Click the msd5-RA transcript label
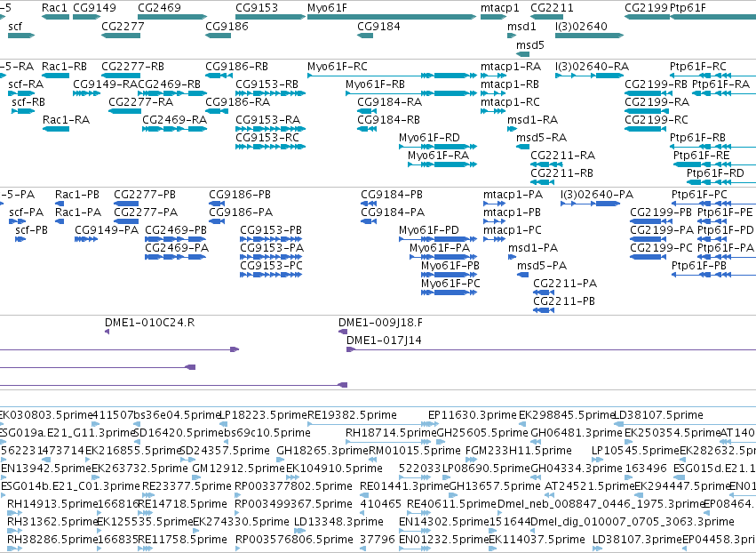Viewport: 756px width, 553px height. click(x=541, y=138)
